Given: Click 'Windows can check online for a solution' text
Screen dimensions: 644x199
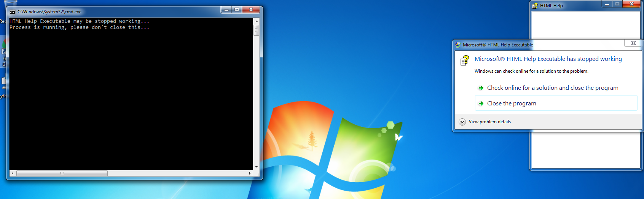Looking at the screenshot, I should point(531,71).
